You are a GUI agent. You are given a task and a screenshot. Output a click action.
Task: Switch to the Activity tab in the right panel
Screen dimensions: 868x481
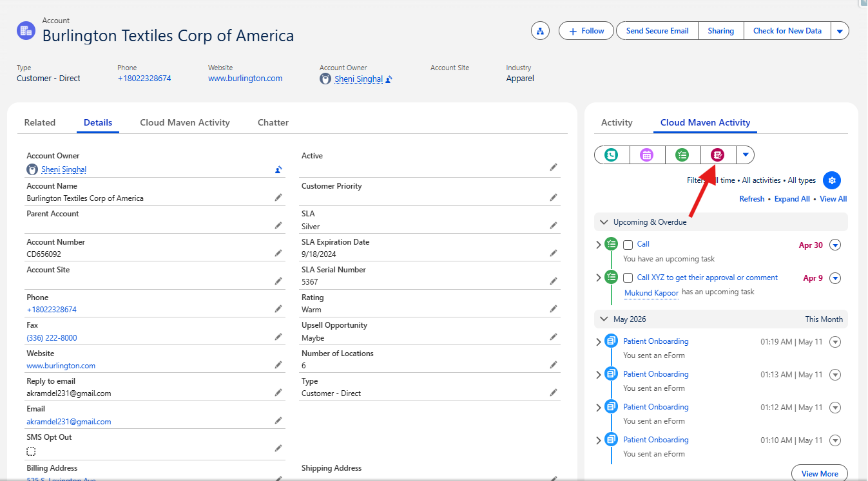[x=617, y=122]
